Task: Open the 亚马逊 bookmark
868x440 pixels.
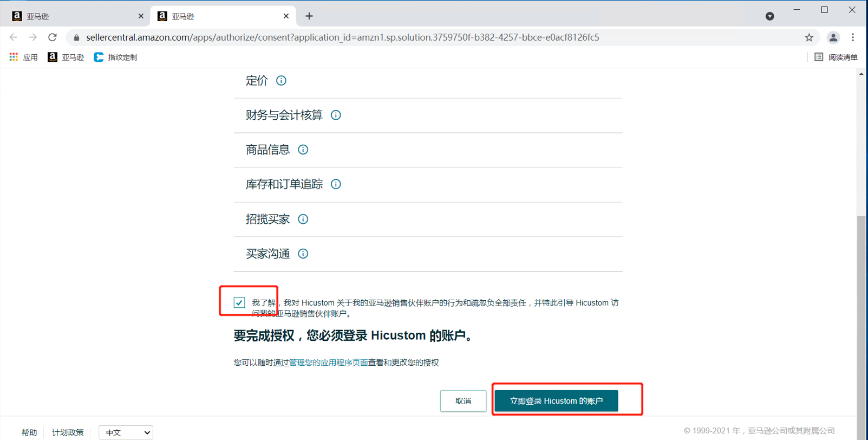Action: tap(66, 57)
